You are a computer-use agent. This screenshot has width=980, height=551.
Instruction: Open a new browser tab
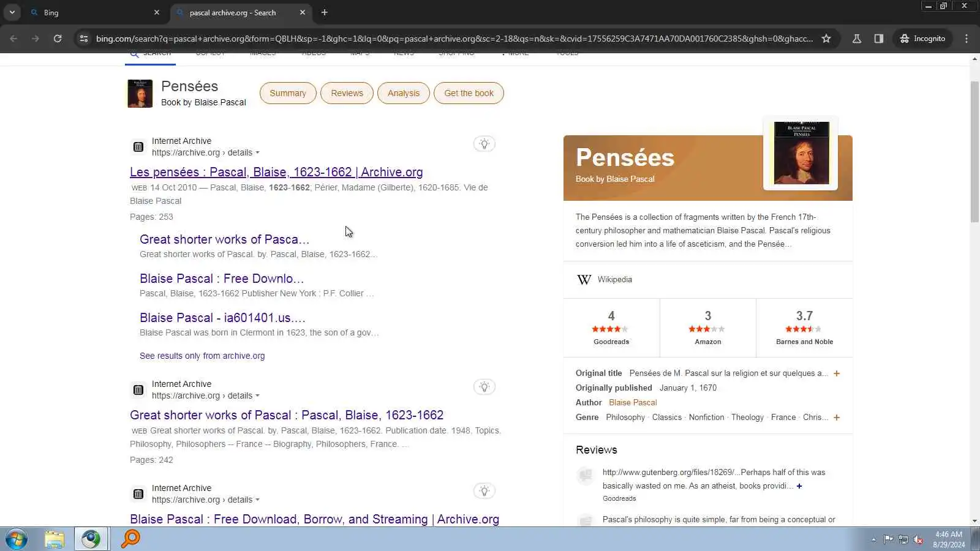(x=325, y=12)
